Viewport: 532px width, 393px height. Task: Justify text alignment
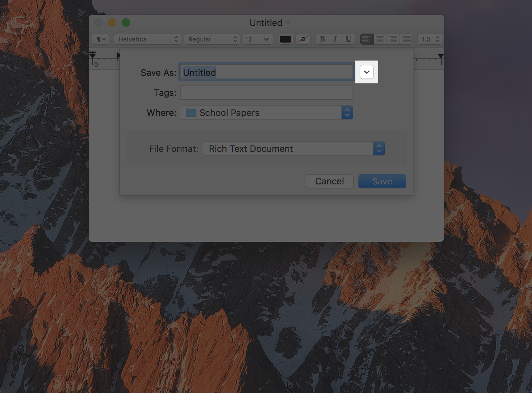tap(407, 39)
